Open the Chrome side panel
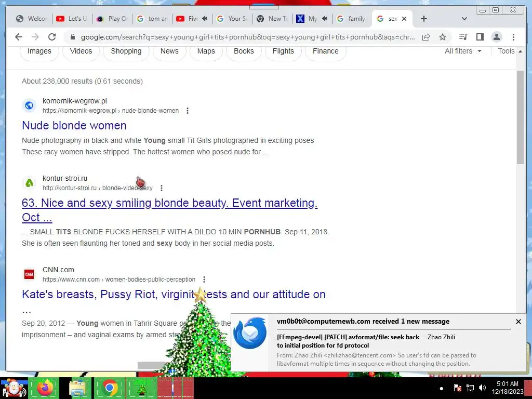 [x=480, y=37]
